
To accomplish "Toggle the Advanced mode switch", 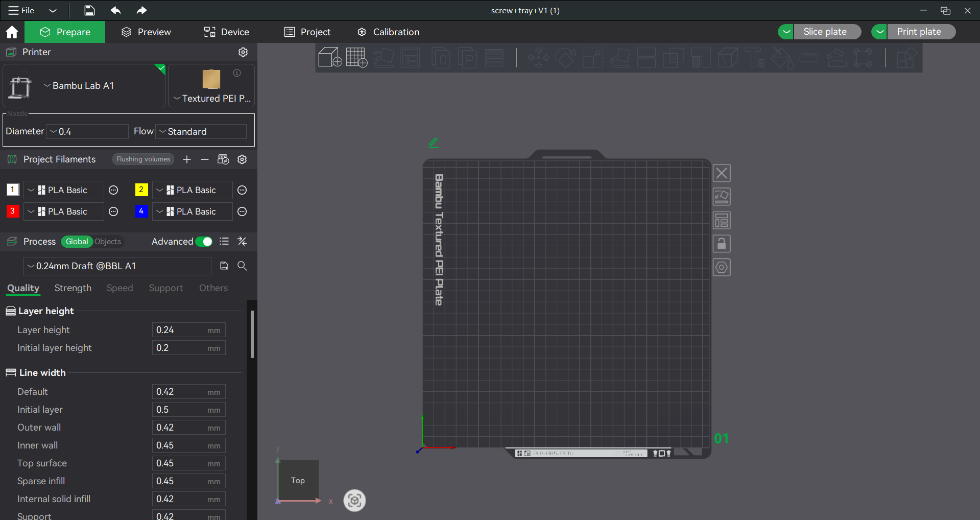I will point(204,242).
